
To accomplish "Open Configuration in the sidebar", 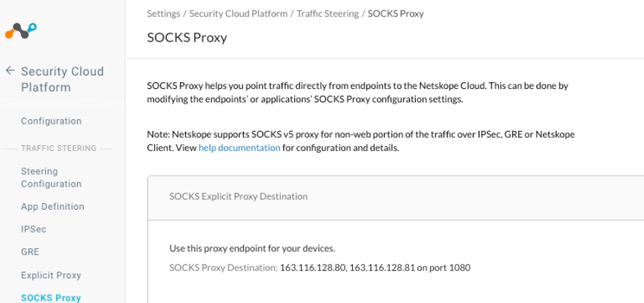I will [51, 121].
